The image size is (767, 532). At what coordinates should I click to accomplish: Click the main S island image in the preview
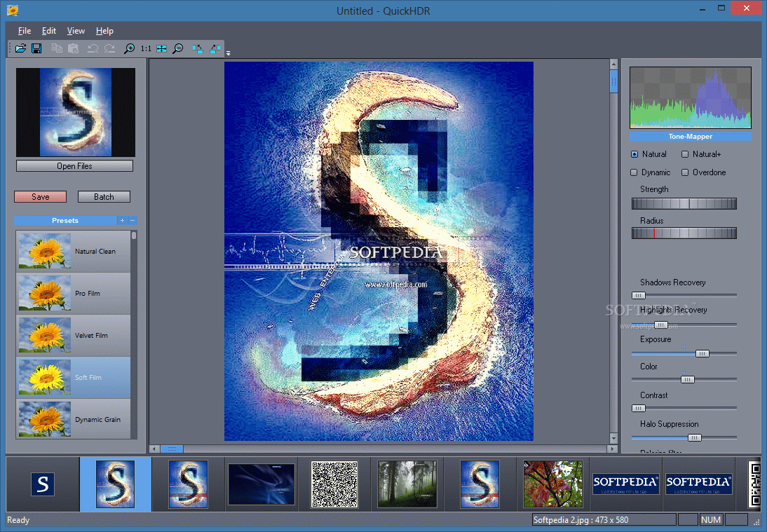point(379,251)
